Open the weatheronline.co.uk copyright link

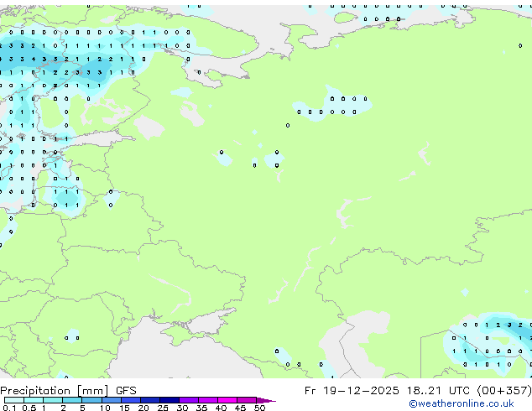point(462,403)
